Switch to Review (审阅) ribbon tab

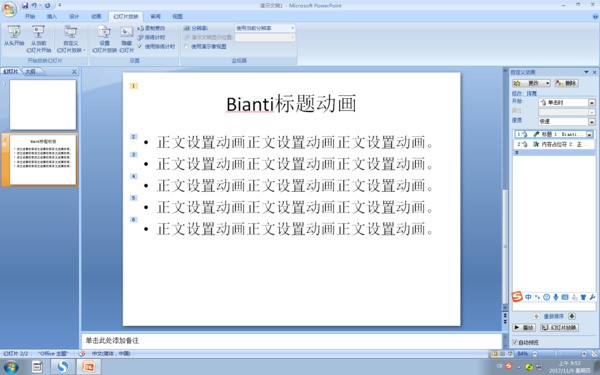(x=155, y=16)
